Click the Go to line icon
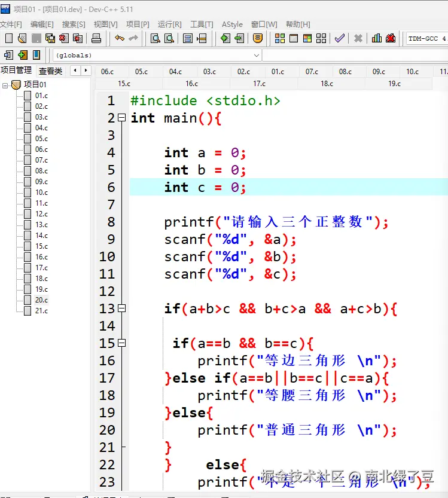This screenshot has width=448, height=498. pos(202,38)
